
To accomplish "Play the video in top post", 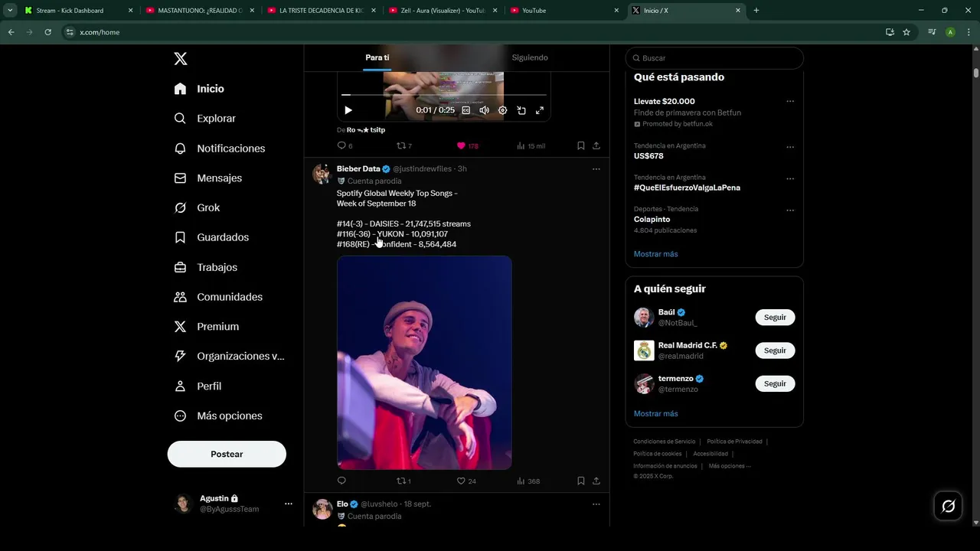I will (x=348, y=110).
